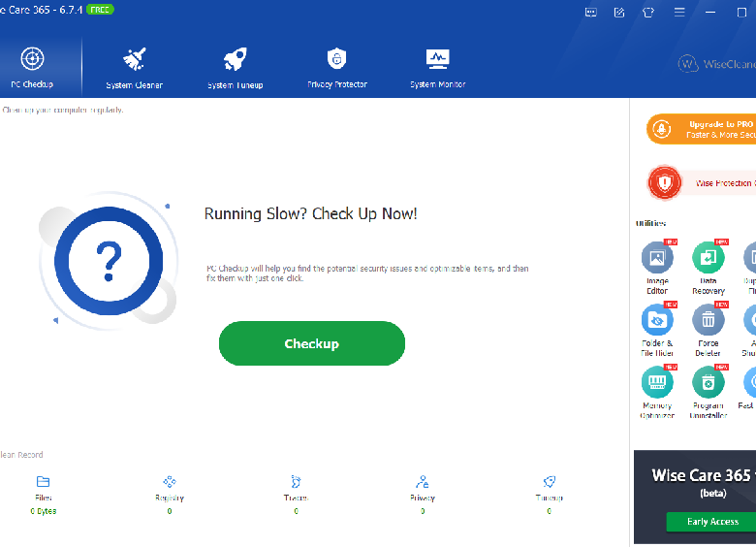Image resolution: width=756 pixels, height=547 pixels.
Task: Switch to System Cleaner tab
Action: [135, 69]
